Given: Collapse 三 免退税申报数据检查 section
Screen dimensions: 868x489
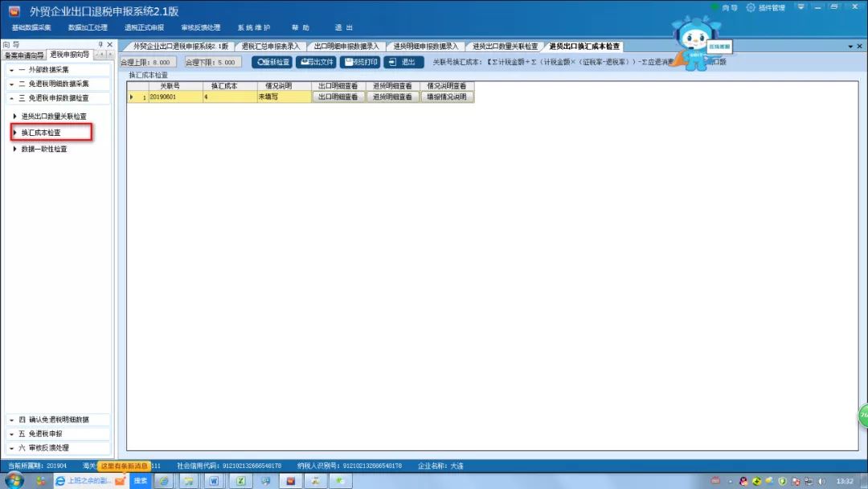Looking at the screenshot, I should [x=55, y=98].
